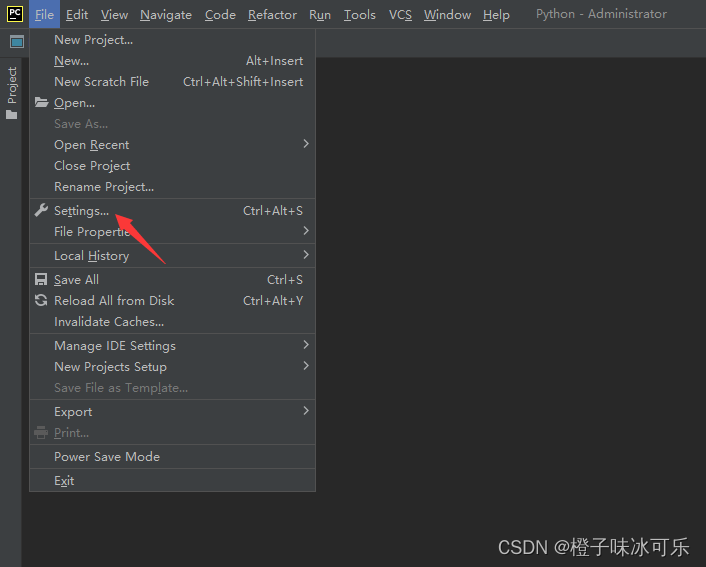This screenshot has height=567, width=706.
Task: Choose New Scratch File
Action: click(172, 82)
